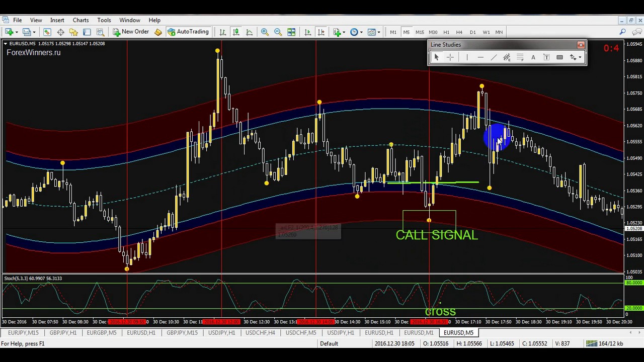This screenshot has width=644, height=362.
Task: Tile windows with the grid icon
Action: point(291,32)
